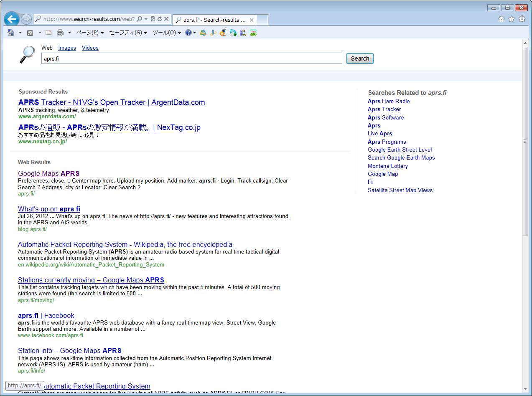Viewport: 532px width, 396px height.
Task: Close the aprs.fi - Search-results tab
Action: click(252, 20)
